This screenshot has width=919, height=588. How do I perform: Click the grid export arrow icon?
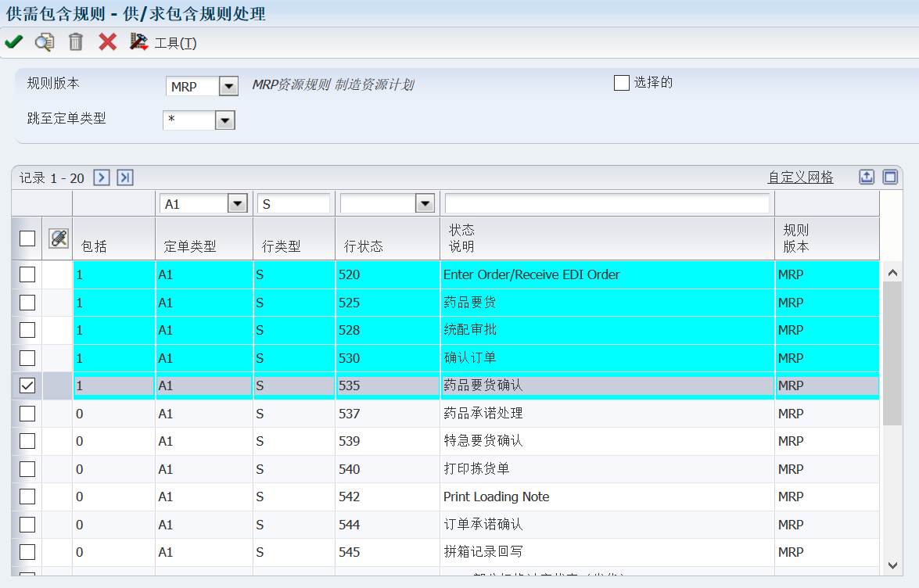point(867,177)
